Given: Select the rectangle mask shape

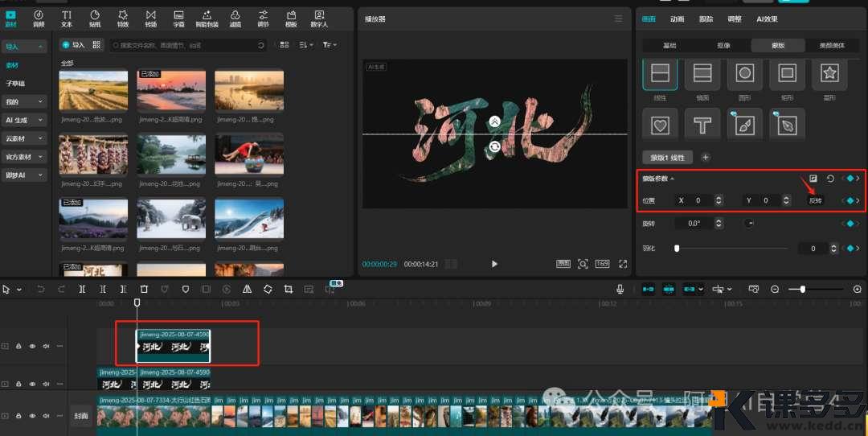Looking at the screenshot, I should (787, 73).
